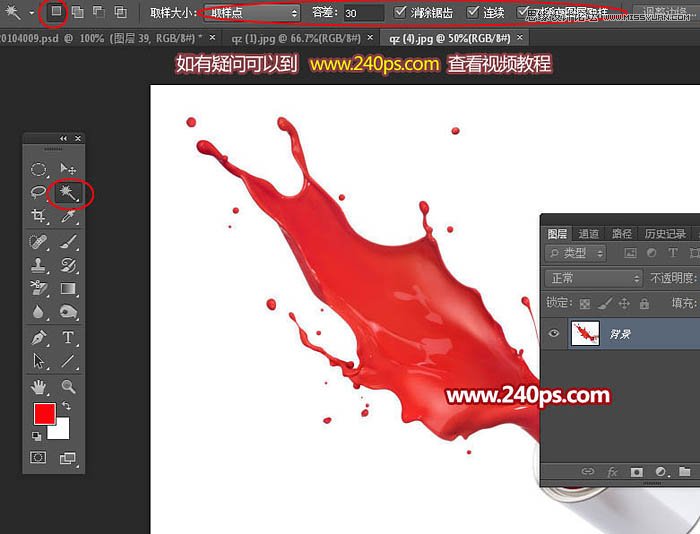This screenshot has height=534, width=700.
Task: Toggle lock position for layer
Action: pyautogui.click(x=624, y=304)
